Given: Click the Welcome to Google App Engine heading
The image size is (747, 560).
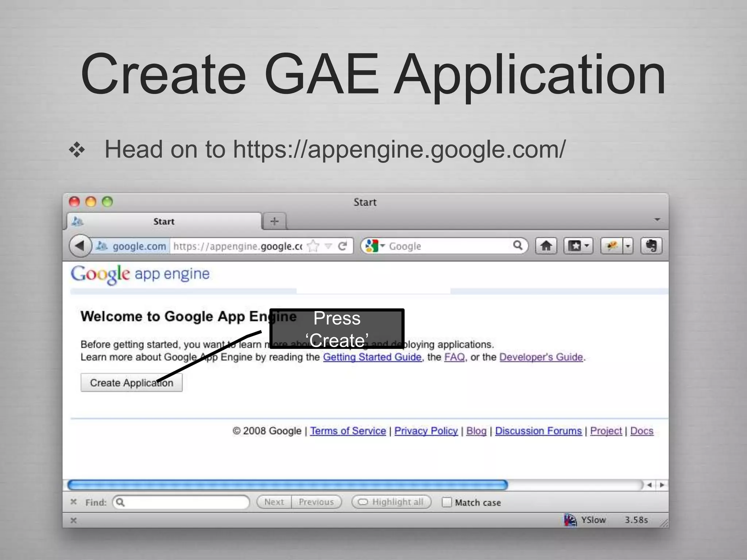Looking at the screenshot, I should point(189,316).
